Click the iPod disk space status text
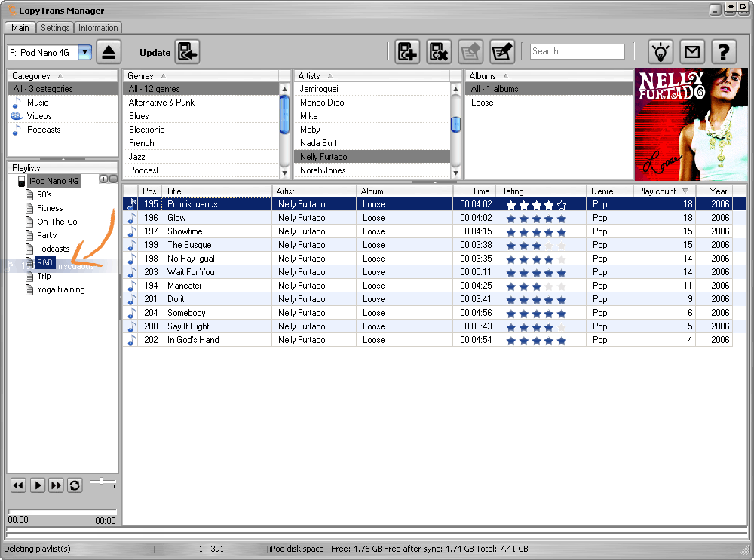The width and height of the screenshot is (754, 560). (399, 549)
